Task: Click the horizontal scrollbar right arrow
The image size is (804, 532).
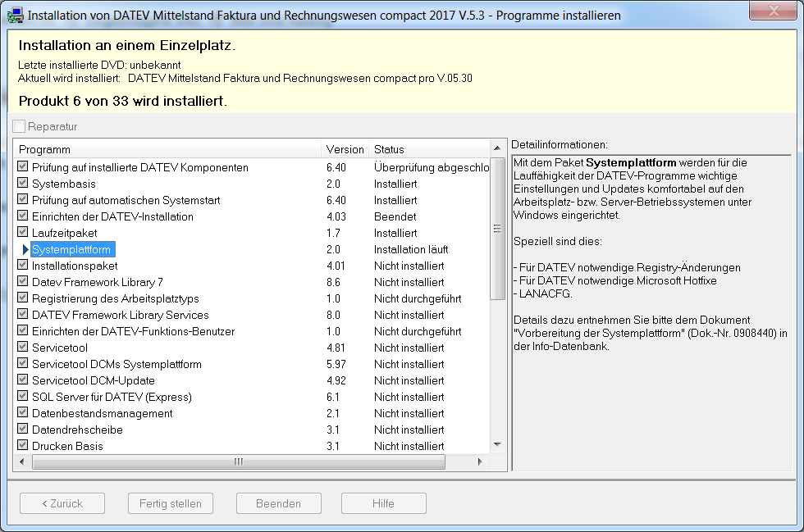Action: click(x=480, y=462)
